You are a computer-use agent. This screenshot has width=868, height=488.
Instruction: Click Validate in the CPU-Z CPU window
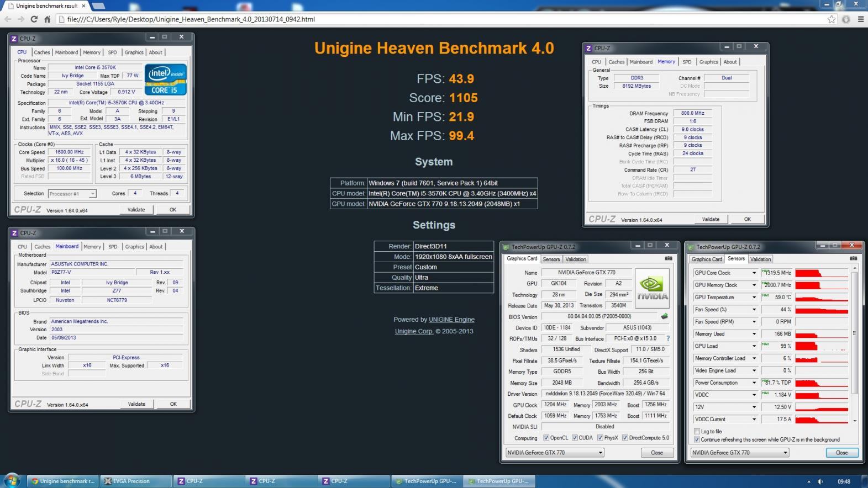click(x=136, y=210)
